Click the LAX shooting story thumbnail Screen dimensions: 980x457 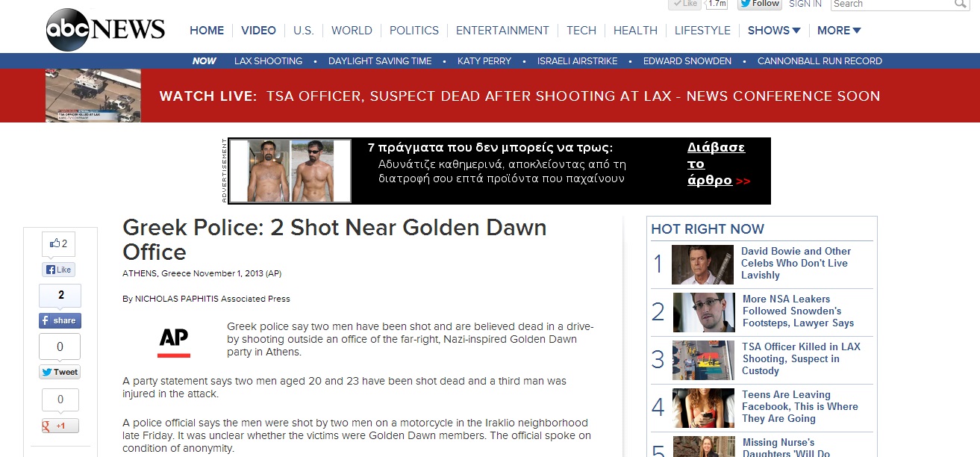703,360
